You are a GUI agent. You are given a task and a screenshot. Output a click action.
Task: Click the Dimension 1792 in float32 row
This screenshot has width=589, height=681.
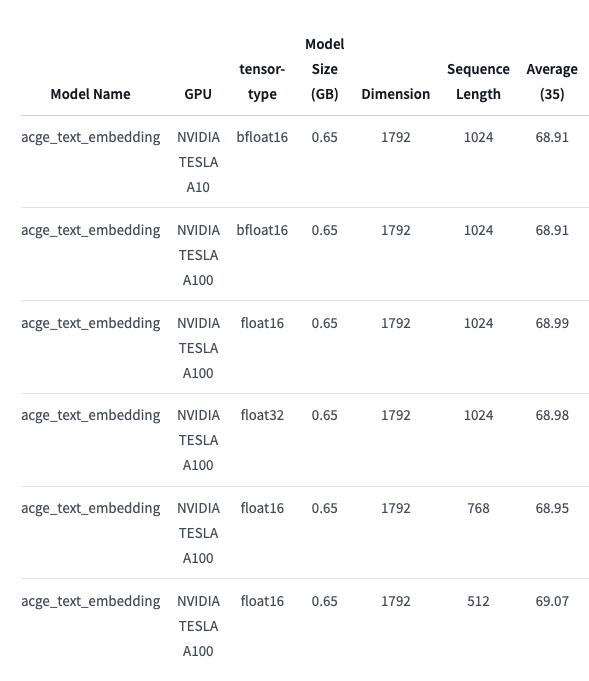pyautogui.click(x=396, y=415)
